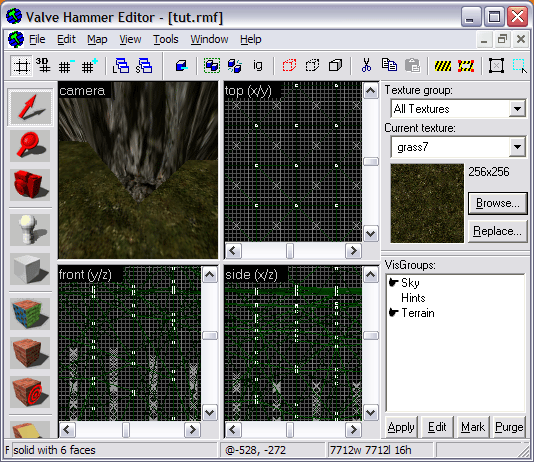Click the Browse... texture button
534x462 pixels.
tap(498, 203)
